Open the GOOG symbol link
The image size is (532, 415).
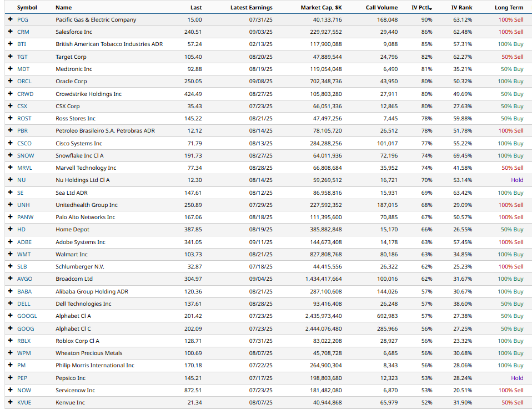pos(26,328)
